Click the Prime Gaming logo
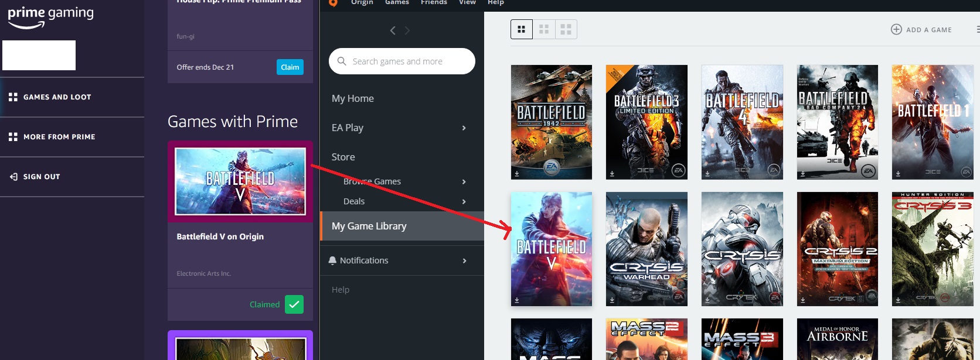This screenshot has height=360, width=980. click(50, 17)
